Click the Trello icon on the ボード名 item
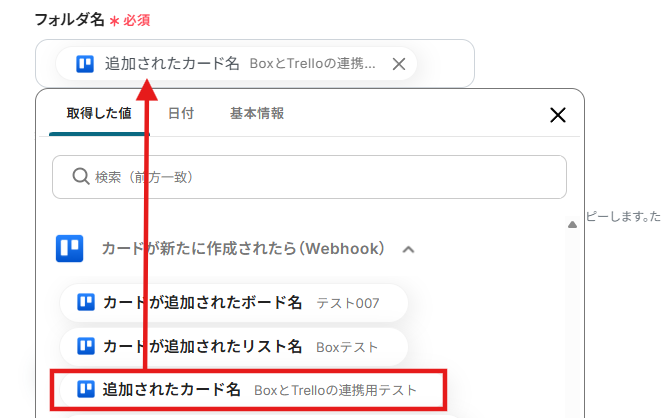 (x=86, y=303)
